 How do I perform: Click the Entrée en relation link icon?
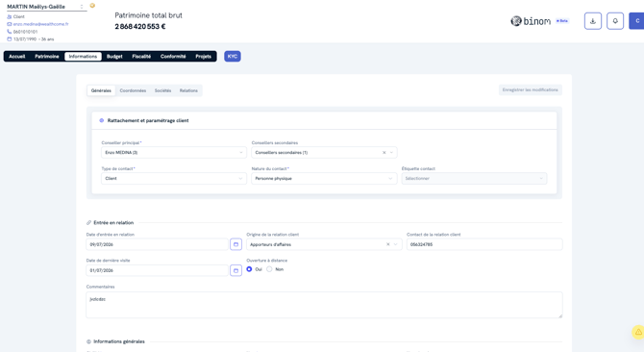(88, 222)
